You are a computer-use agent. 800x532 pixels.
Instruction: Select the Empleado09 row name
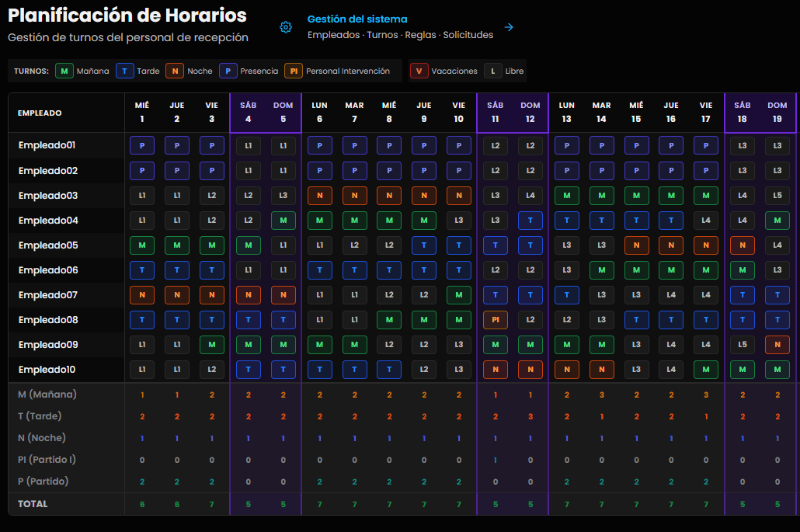[48, 345]
